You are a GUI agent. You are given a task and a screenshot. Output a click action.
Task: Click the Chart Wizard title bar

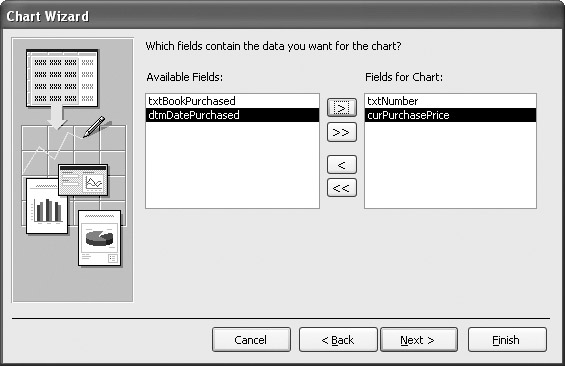(x=282, y=16)
